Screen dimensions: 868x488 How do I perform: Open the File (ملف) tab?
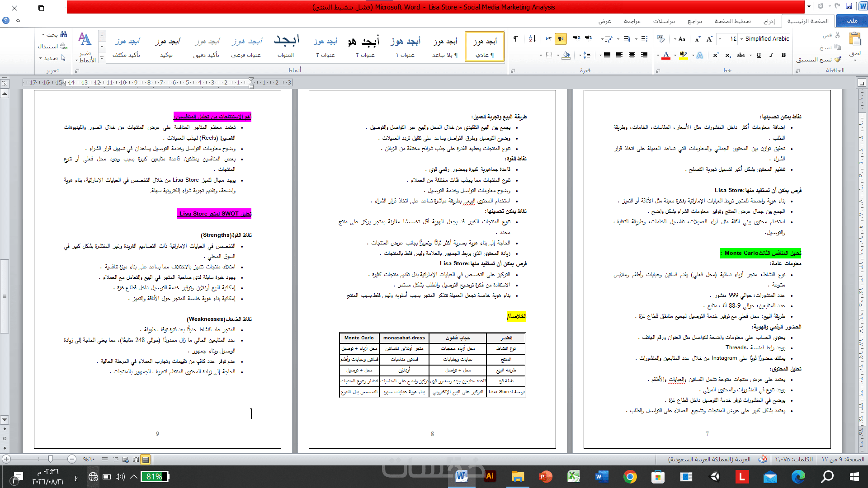click(x=852, y=21)
